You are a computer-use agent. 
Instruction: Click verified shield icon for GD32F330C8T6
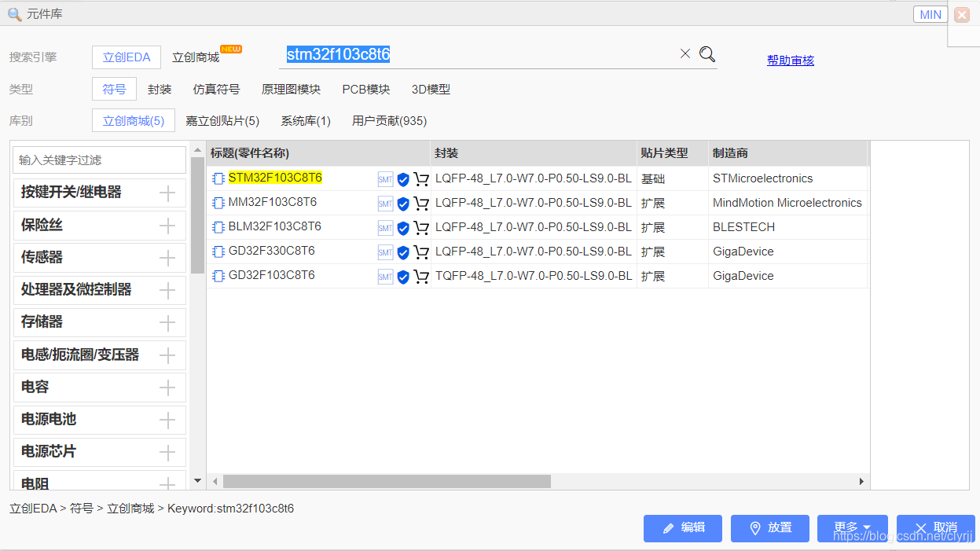click(403, 252)
